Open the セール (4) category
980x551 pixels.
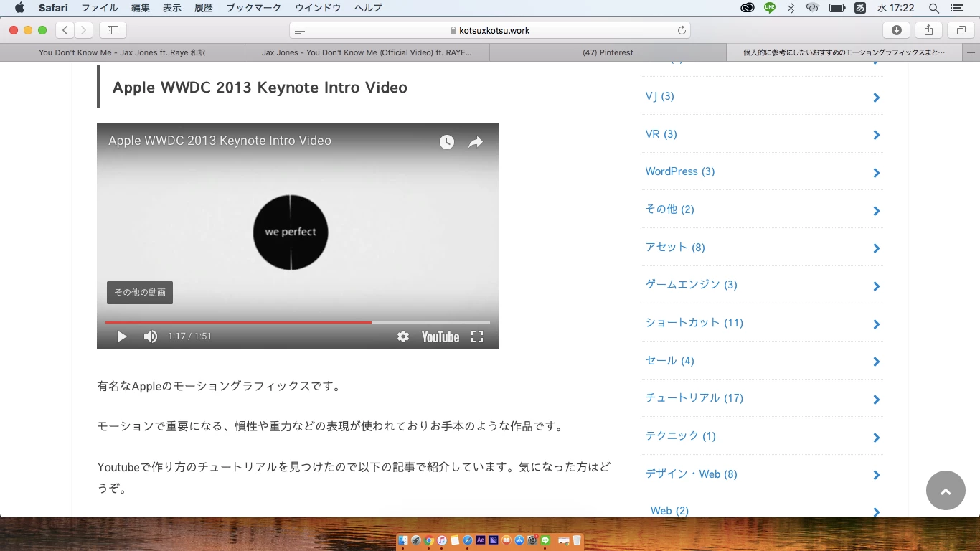[x=670, y=361]
